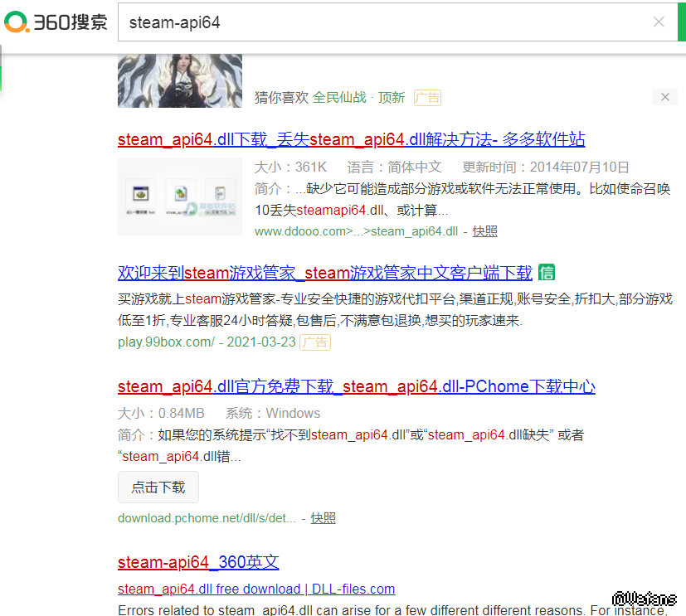View 快照 for the ddooo.com result
Viewport: 686px width, 616px height.
(485, 231)
